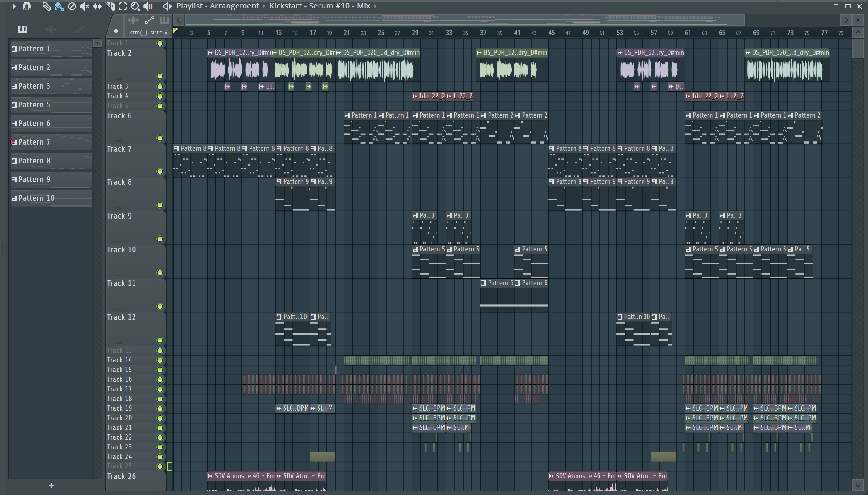
Task: Select Pattern 9 in the picker list
Action: click(51, 179)
